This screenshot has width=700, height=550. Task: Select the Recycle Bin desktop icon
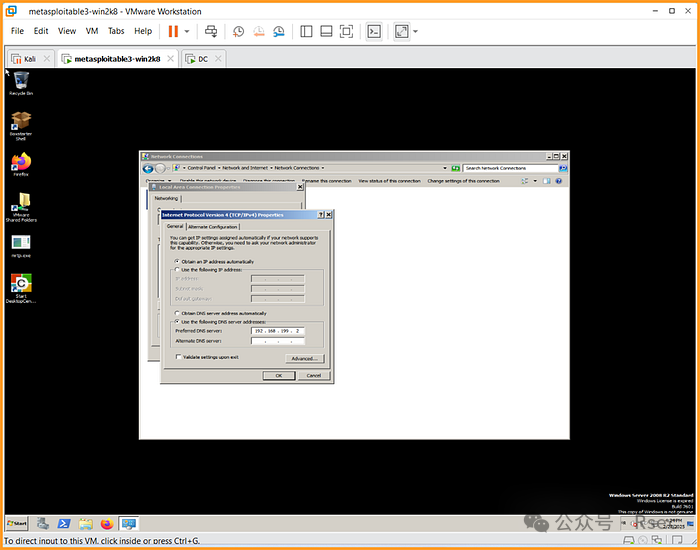21,81
